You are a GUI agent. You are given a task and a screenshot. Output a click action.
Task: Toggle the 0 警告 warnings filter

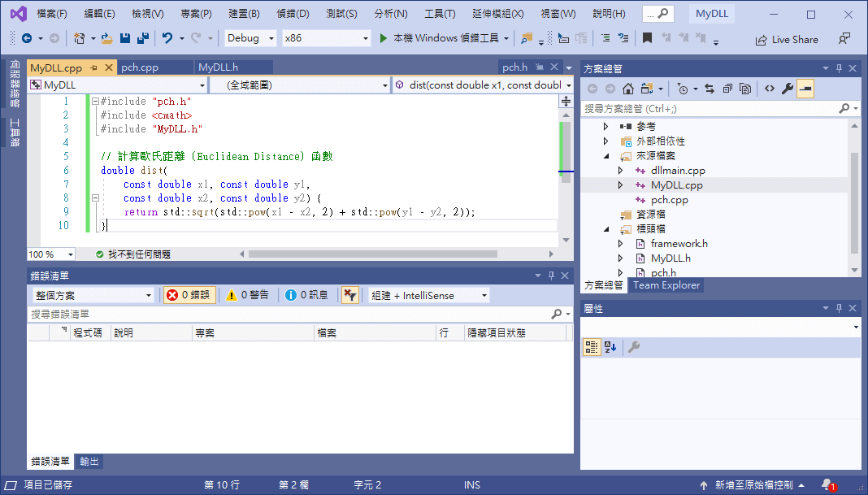tap(247, 295)
